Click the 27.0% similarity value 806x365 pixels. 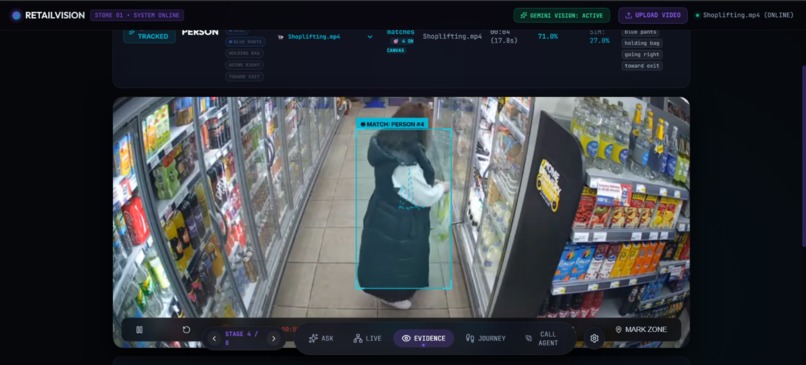pos(599,41)
